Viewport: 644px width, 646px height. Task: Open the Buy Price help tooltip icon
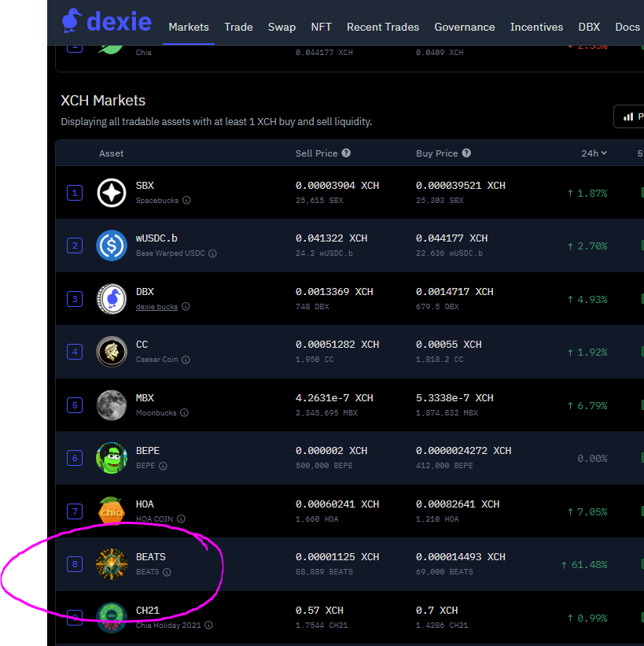tap(467, 153)
